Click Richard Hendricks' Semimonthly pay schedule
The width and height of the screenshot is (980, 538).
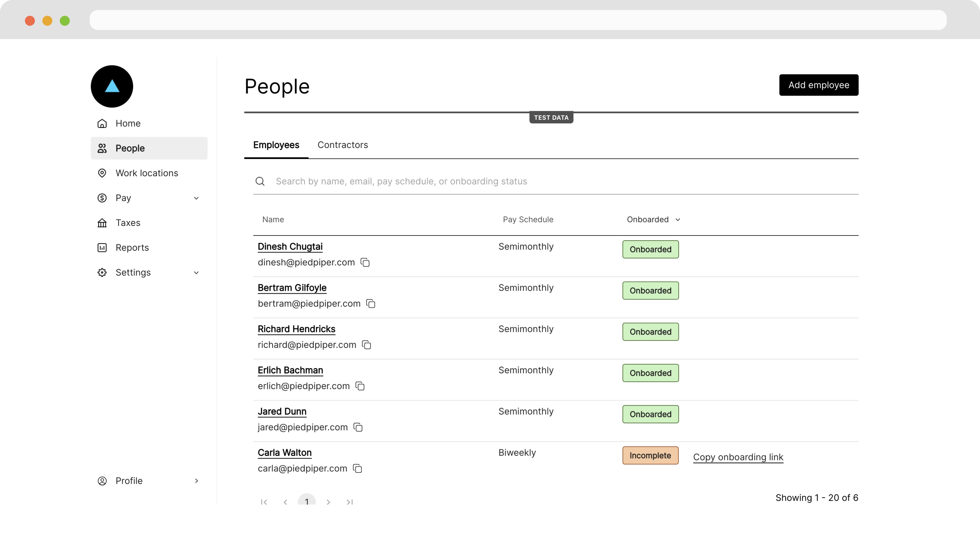coord(526,329)
